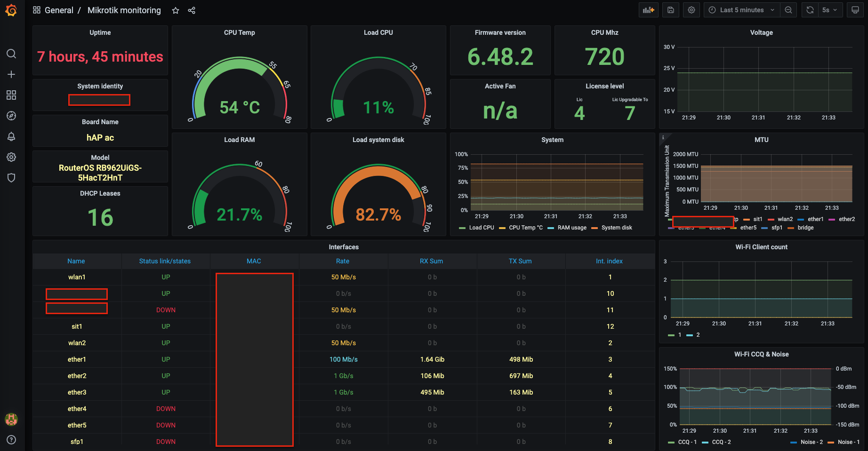Click the Zoom out time range button
This screenshot has height=451, width=868.
[x=788, y=10]
